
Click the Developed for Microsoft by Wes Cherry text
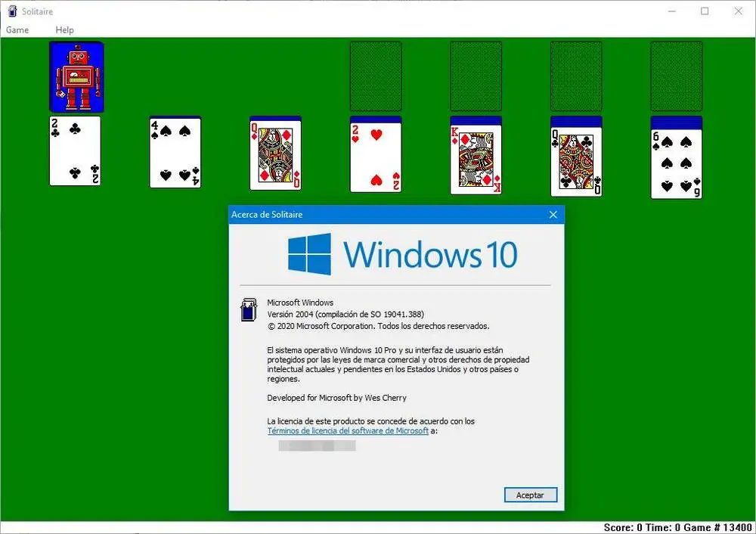click(x=336, y=398)
